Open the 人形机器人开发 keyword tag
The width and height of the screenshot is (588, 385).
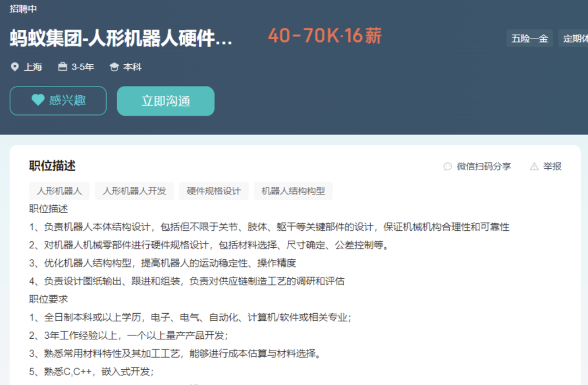click(134, 191)
